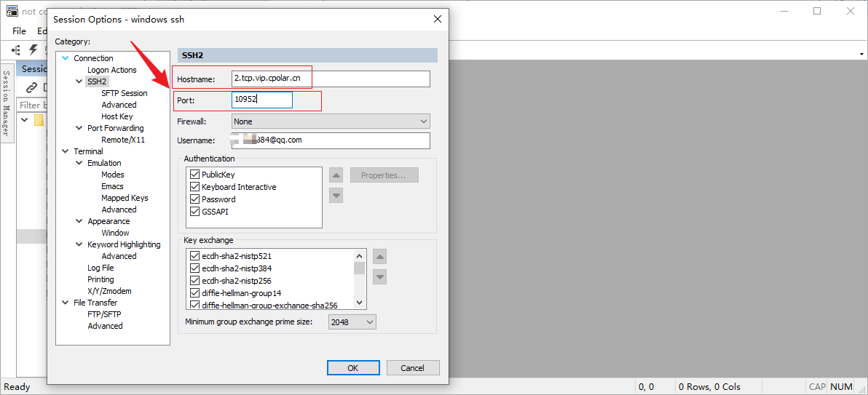
Task: Click the OK button
Action: click(353, 368)
